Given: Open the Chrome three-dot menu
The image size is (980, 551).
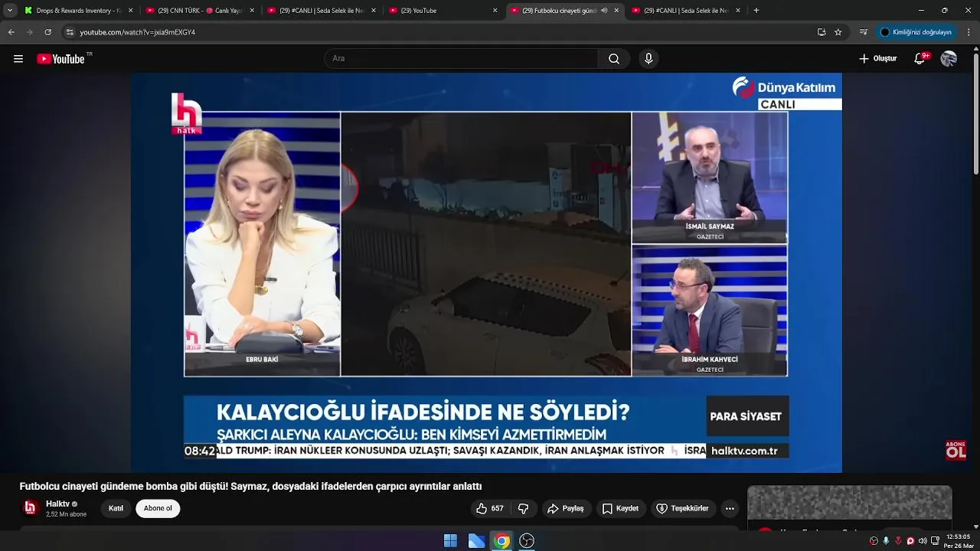Looking at the screenshot, I should (969, 32).
